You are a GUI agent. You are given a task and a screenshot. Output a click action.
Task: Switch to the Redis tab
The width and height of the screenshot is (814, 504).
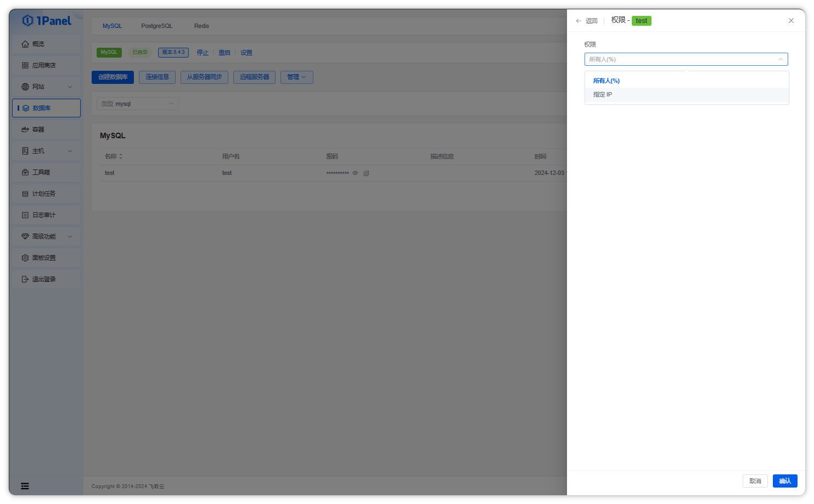(201, 26)
